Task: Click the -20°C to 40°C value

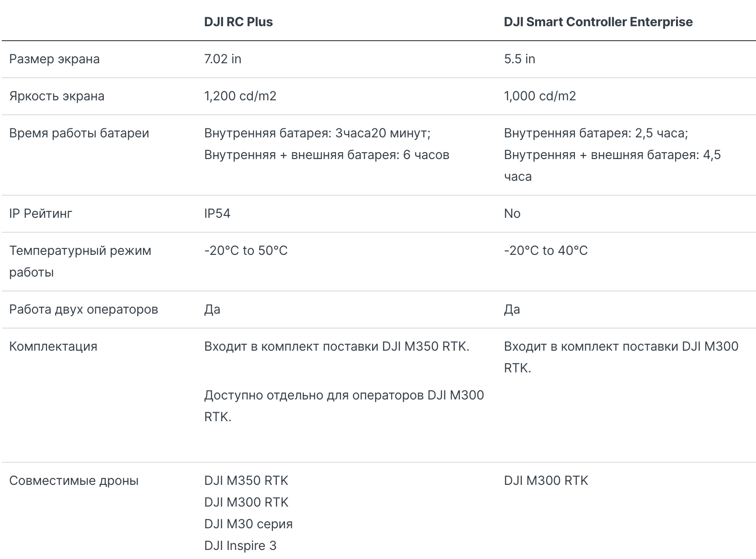Action: 546,251
